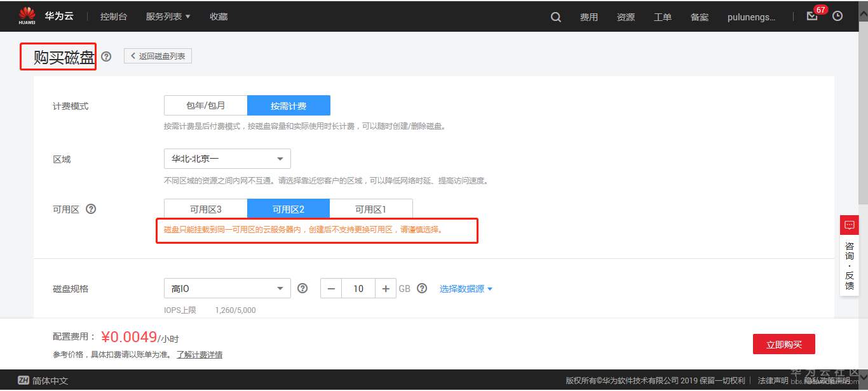
Task: Open 费用 menu
Action: (589, 17)
